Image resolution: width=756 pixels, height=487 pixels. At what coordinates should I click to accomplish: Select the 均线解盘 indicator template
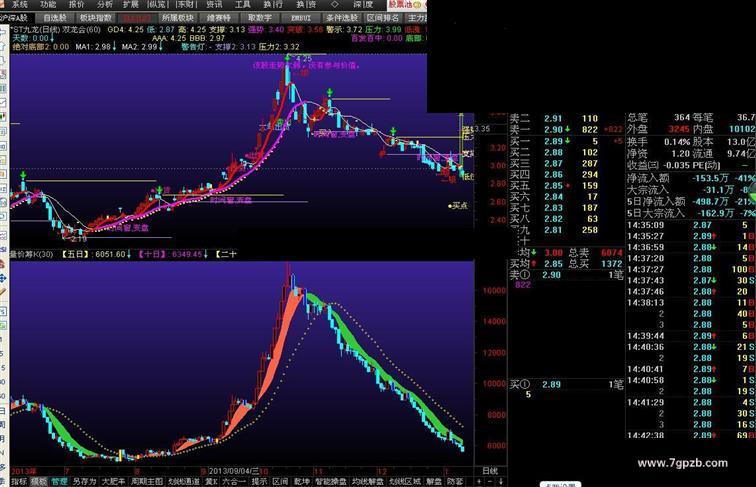[367, 481]
